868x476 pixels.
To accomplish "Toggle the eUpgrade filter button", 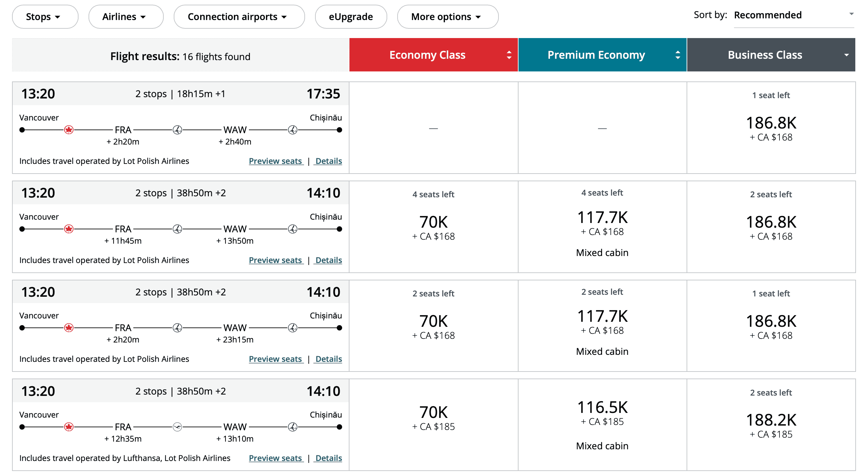I will 350,17.
